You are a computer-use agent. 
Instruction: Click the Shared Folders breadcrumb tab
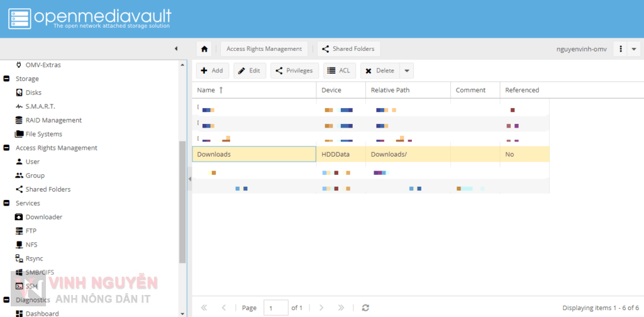[348, 49]
